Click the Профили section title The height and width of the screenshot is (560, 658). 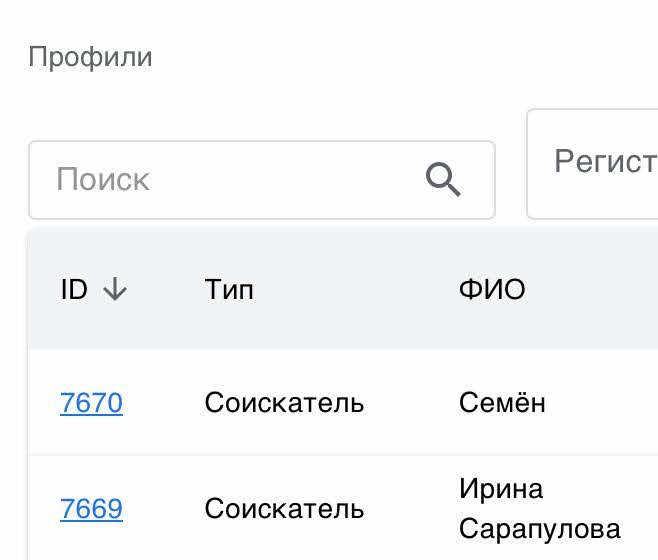[90, 57]
